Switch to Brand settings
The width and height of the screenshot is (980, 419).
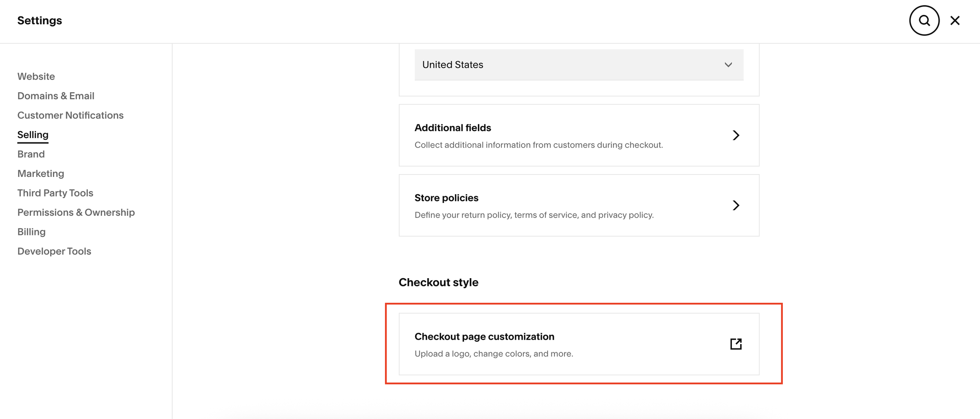31,154
